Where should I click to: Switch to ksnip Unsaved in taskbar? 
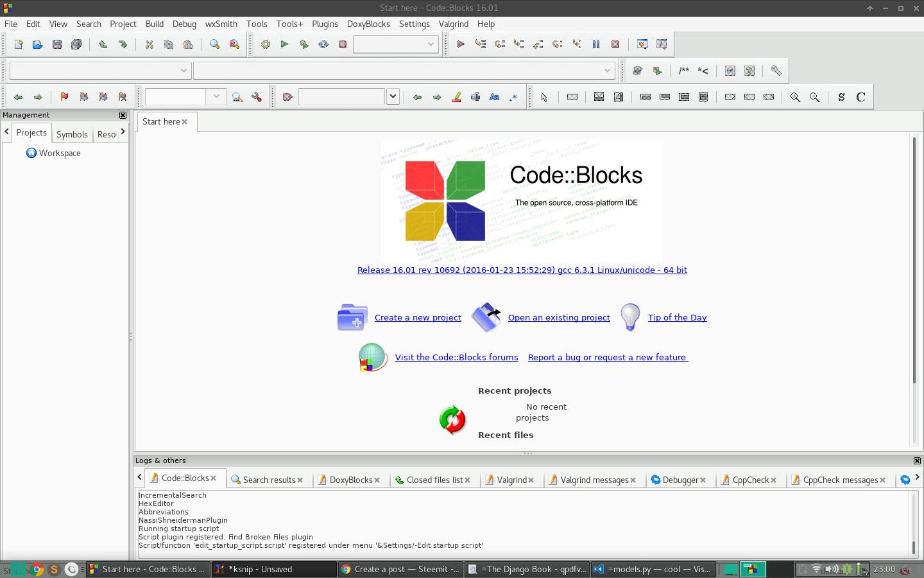tap(275, 569)
